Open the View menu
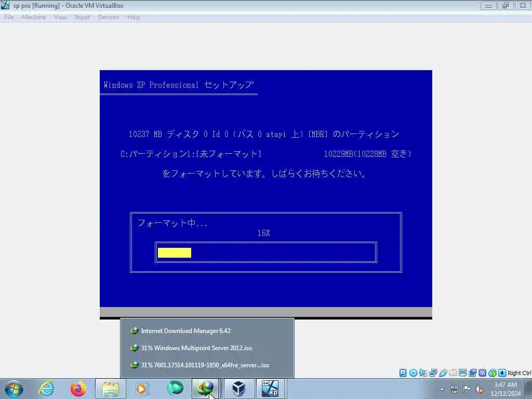 coord(60,17)
